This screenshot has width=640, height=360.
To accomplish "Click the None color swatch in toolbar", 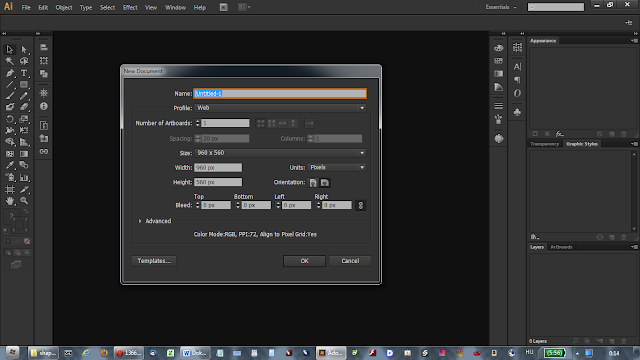I will 27,241.
